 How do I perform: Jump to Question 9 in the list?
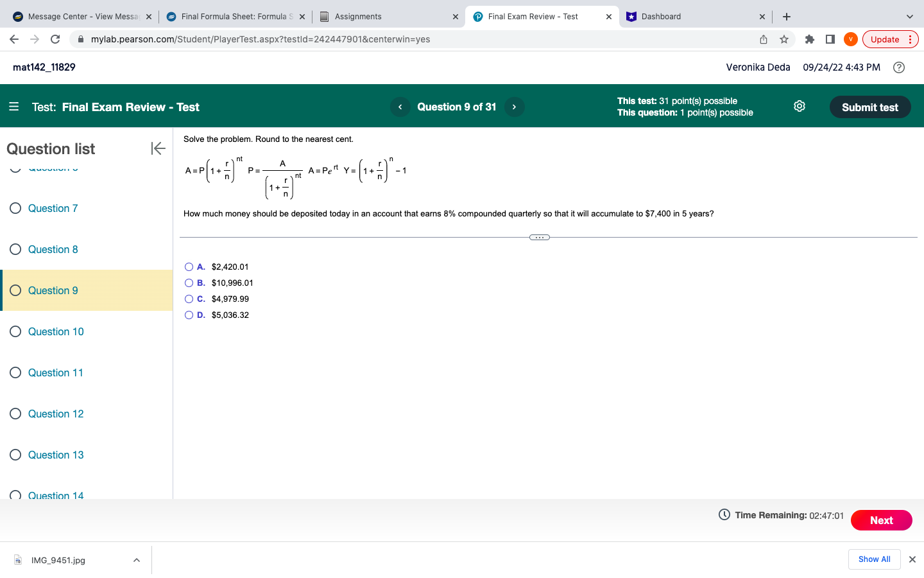[53, 290]
